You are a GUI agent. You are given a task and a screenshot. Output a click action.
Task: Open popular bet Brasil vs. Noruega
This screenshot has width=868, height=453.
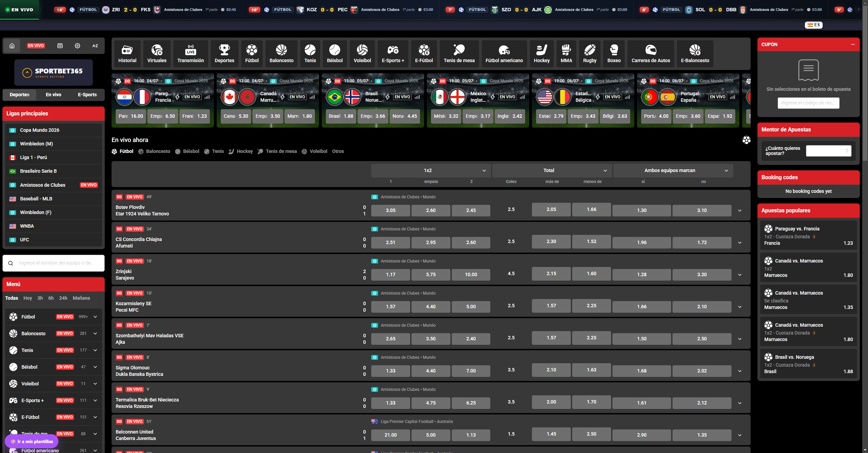[x=809, y=364]
